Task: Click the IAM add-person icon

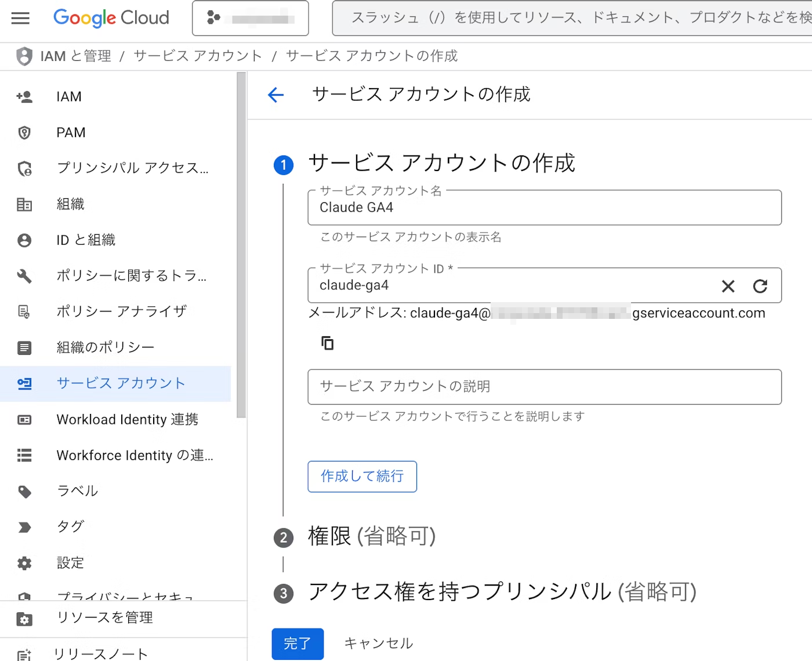Action: pos(24,97)
